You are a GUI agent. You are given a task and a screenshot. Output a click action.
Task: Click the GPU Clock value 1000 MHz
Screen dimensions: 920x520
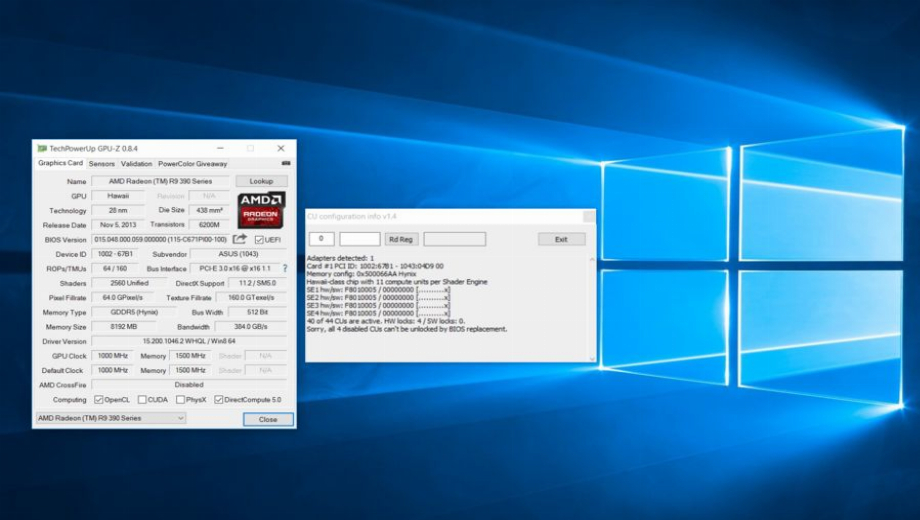coord(113,356)
